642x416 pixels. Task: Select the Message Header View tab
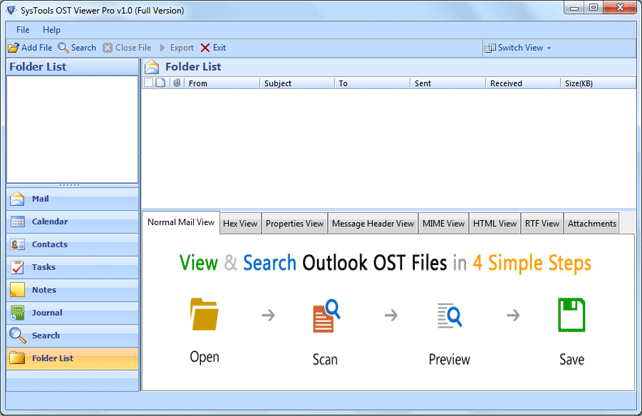click(x=373, y=224)
